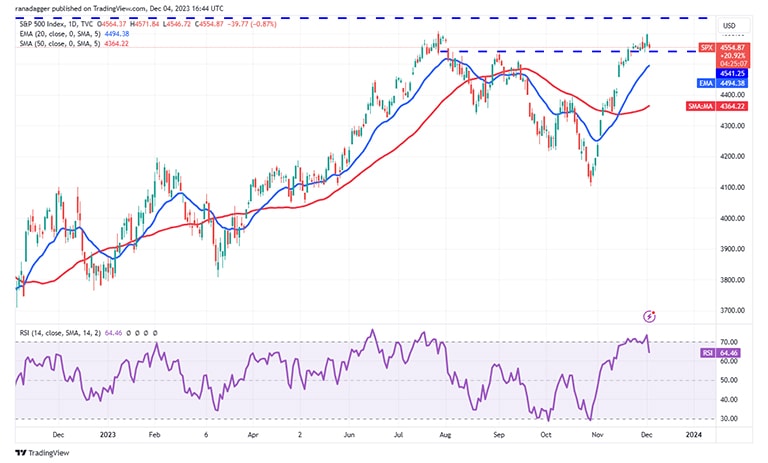Image resolution: width=768 pixels, height=463 pixels.
Task: Click the blue EMA axis tag
Action: 706,83
